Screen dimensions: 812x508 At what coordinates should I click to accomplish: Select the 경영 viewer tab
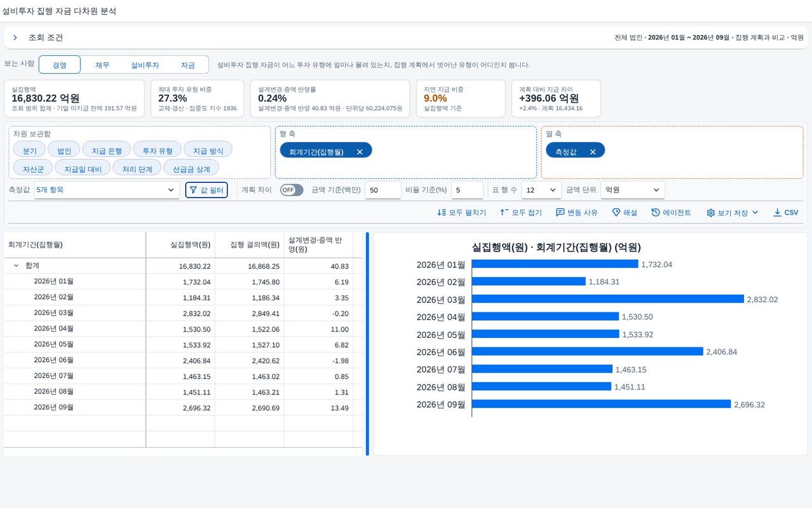click(x=60, y=65)
